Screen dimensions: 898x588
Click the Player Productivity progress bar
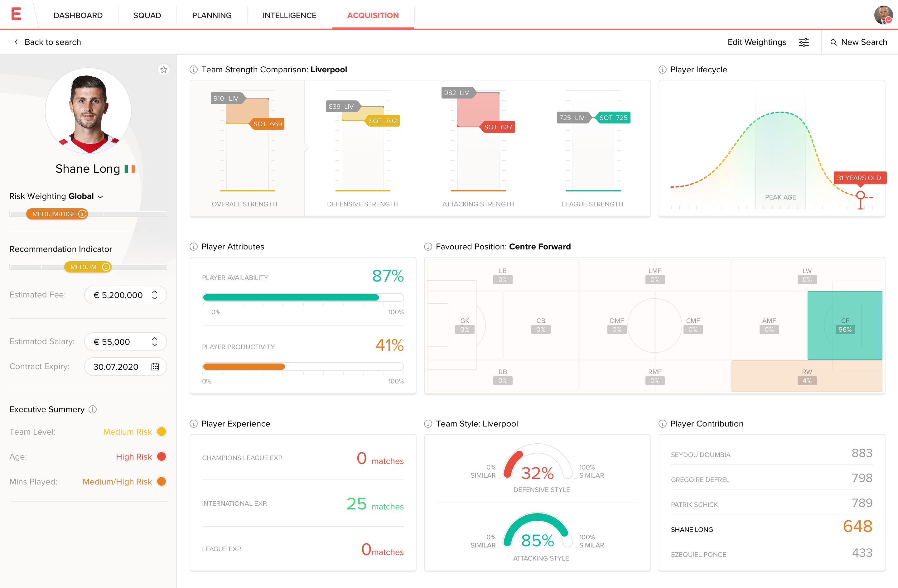point(303,367)
